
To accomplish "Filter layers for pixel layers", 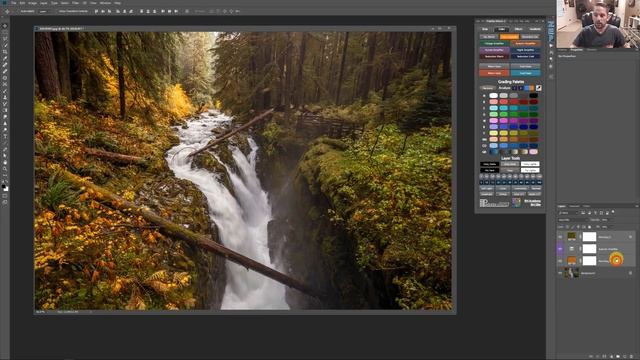I will pyautogui.click(x=583, y=213).
